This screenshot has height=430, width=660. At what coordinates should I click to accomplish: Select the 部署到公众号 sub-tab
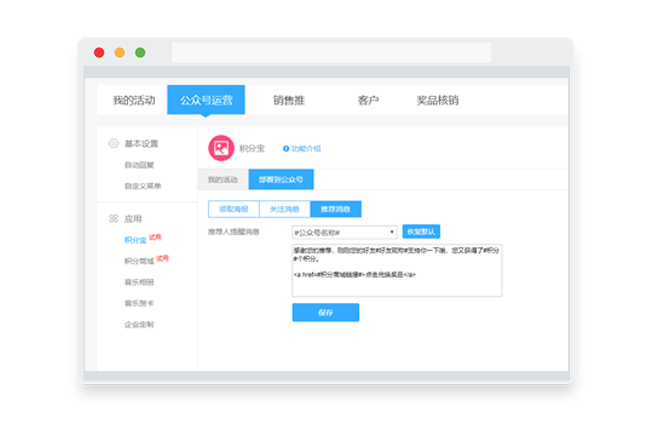281,180
